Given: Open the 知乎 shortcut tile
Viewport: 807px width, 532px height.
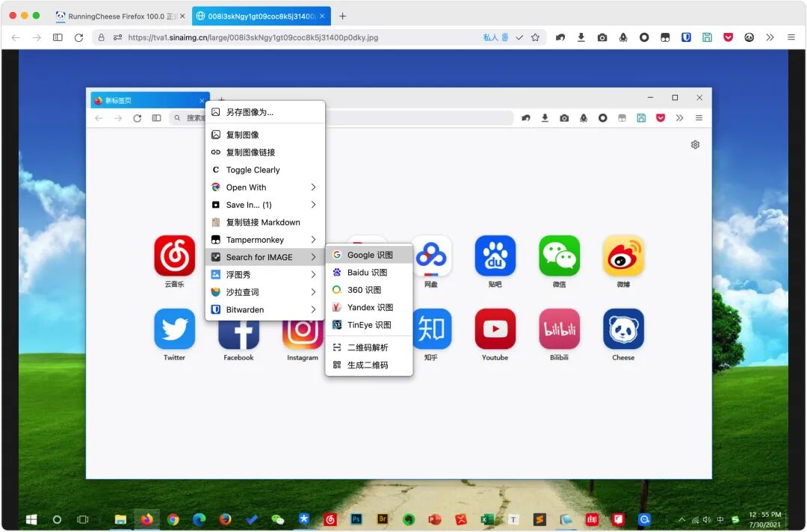Looking at the screenshot, I should tap(433, 330).
